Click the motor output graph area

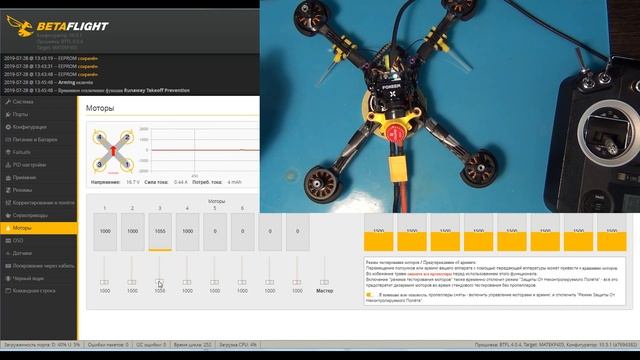click(x=205, y=151)
